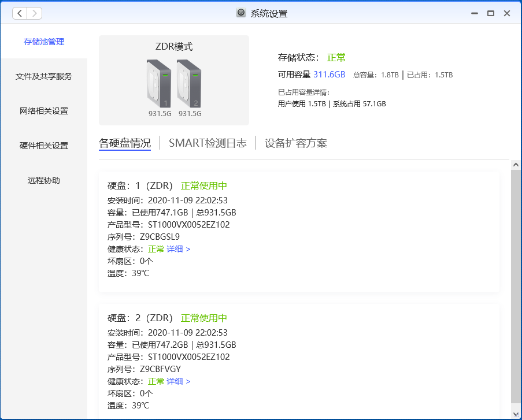Click the 硬盘: 2 (ZDR) heading
This screenshot has height=420, width=522.
140,318
